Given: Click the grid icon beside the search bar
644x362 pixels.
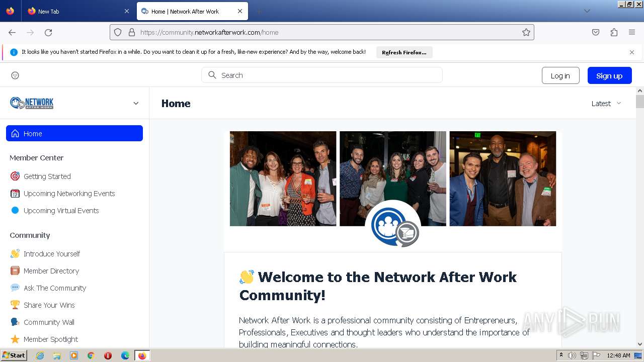Looking at the screenshot, I should click(15, 75).
